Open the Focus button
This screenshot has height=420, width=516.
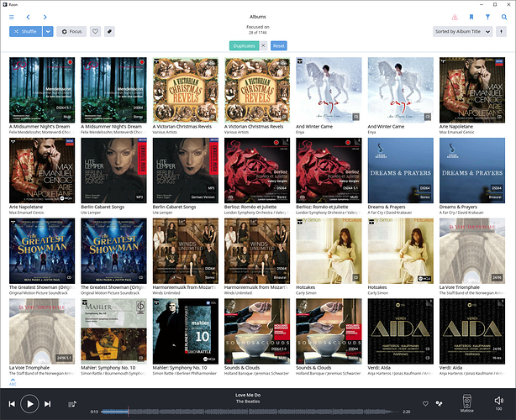[x=71, y=32]
